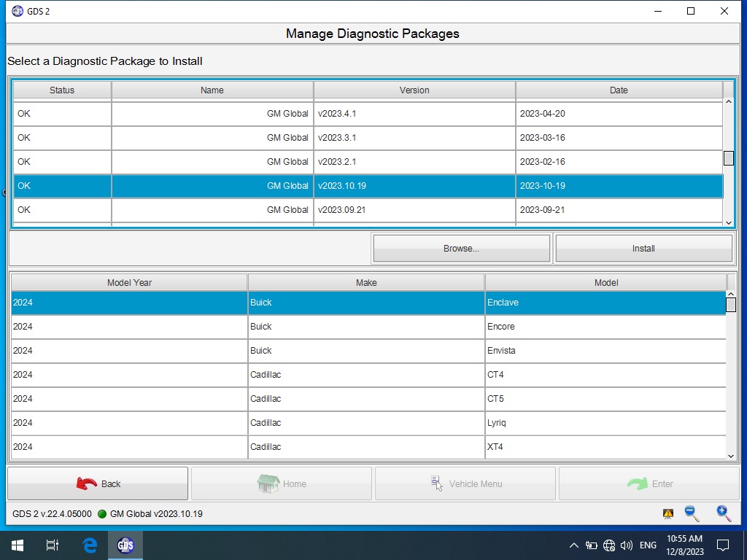This screenshot has width=747, height=560.
Task: Click the warning monitor status icon
Action: pyautogui.click(x=668, y=514)
